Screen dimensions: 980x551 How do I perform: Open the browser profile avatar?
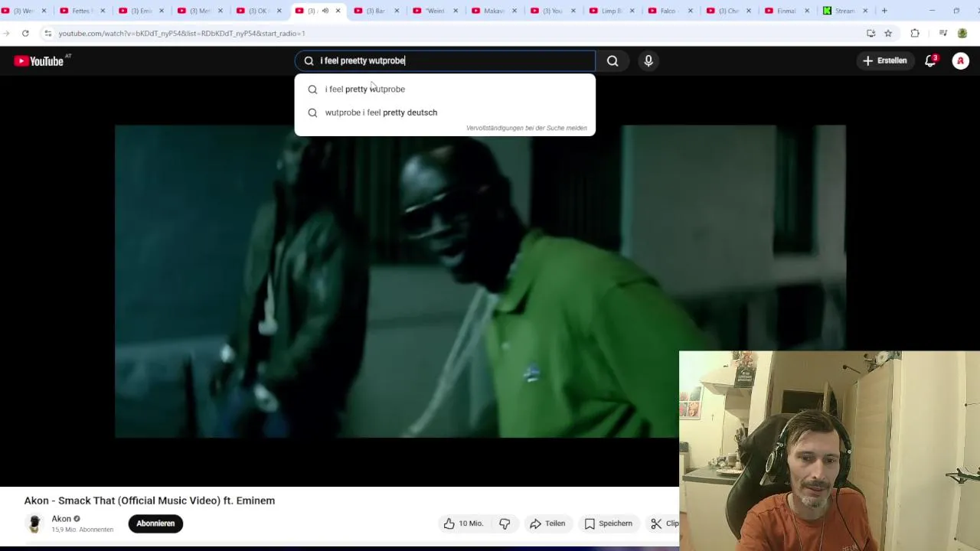962,34
